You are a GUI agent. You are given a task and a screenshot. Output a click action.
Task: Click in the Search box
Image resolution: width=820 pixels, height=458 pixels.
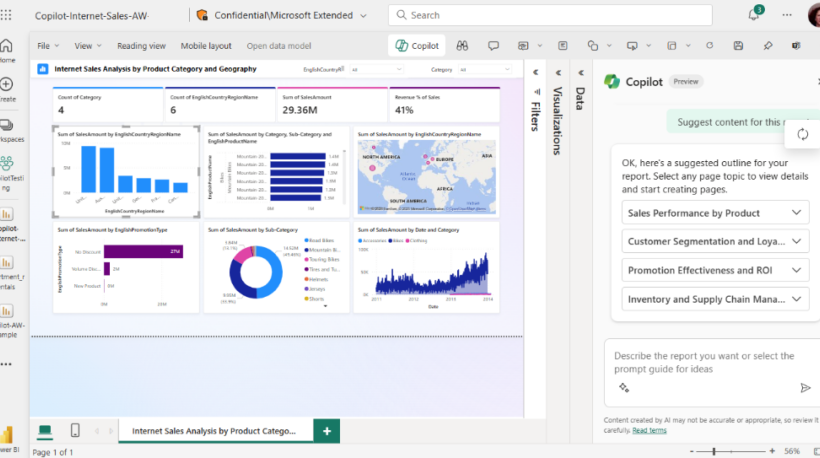coord(550,15)
